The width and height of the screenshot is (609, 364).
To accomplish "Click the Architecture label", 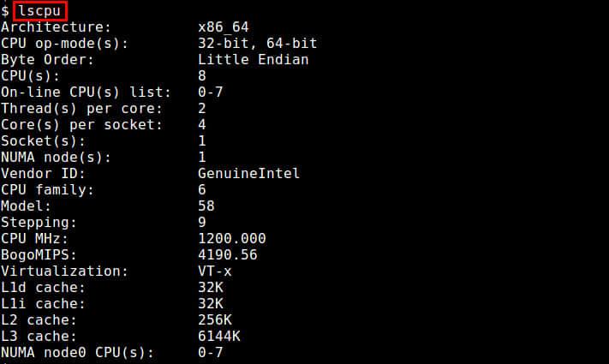I will 56,27.
